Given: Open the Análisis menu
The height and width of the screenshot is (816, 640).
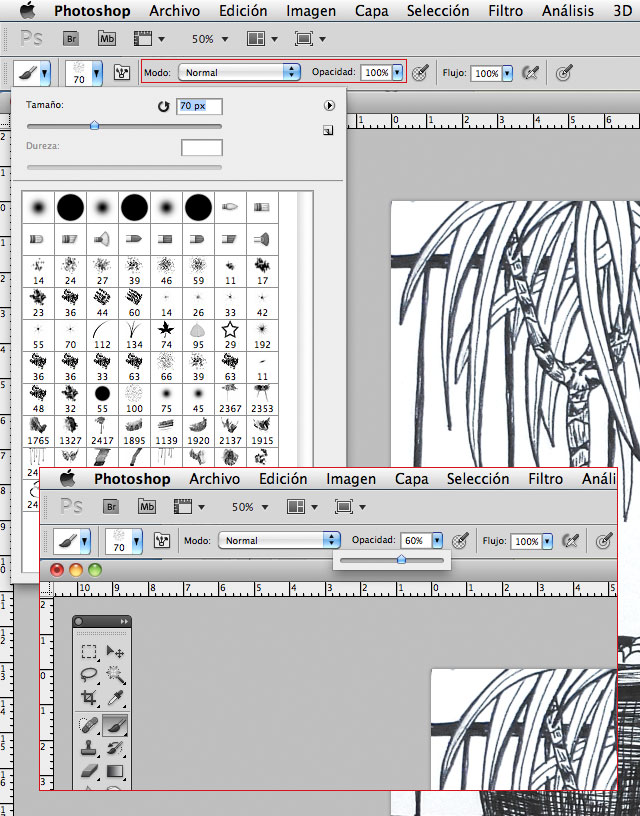Looking at the screenshot, I should coord(568,11).
